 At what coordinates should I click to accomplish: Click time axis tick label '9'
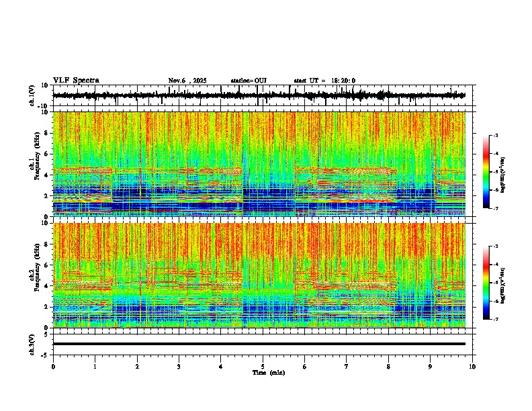click(430, 367)
